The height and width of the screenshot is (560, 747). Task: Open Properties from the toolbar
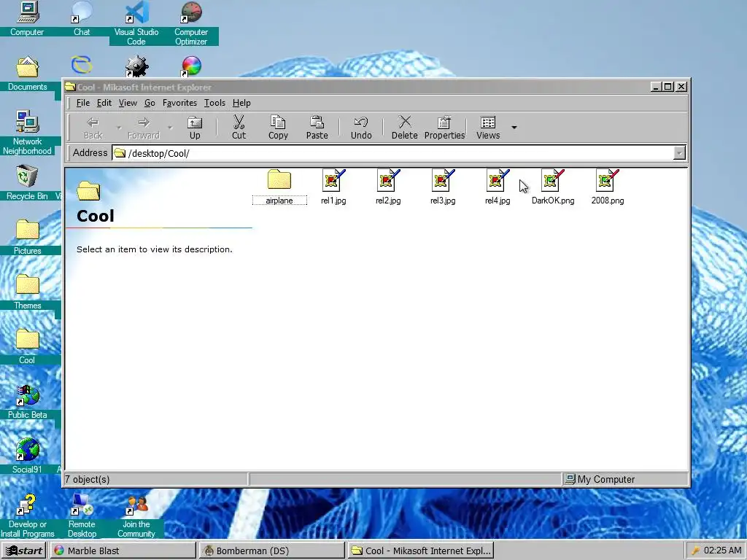(444, 128)
